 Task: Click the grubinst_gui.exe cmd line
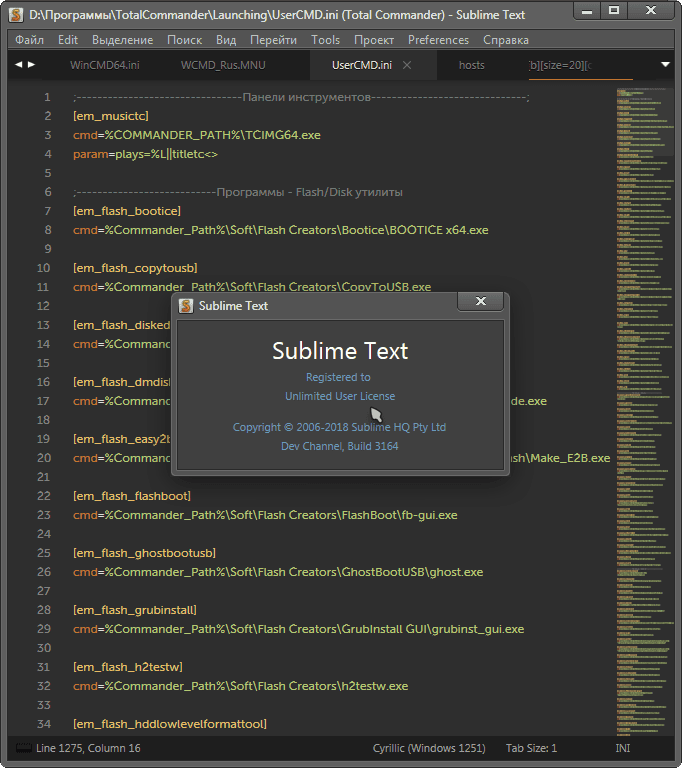point(299,628)
